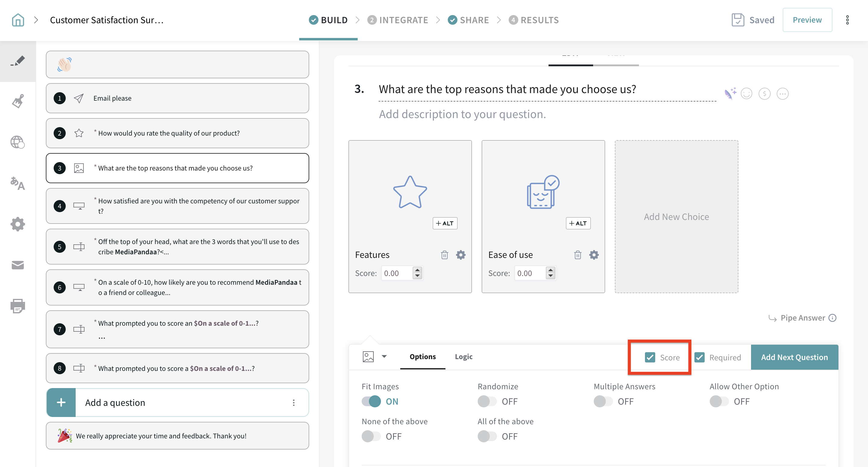Open the theme paintbrush sidebar icon
868x467 pixels.
(x=18, y=101)
